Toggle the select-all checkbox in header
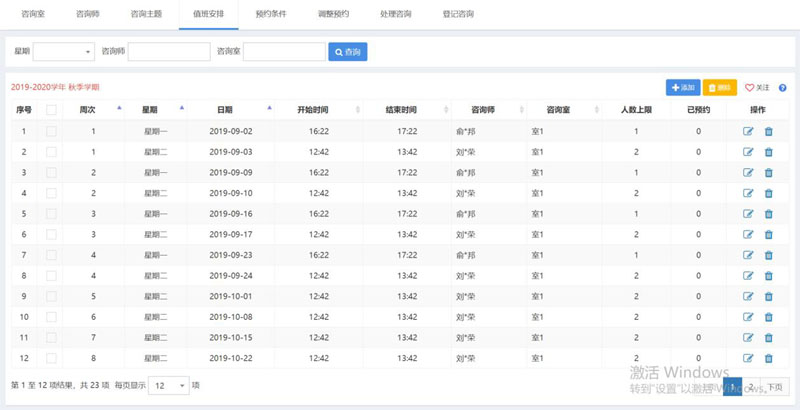Viewport: 800px width, 410px height. pyautogui.click(x=51, y=110)
